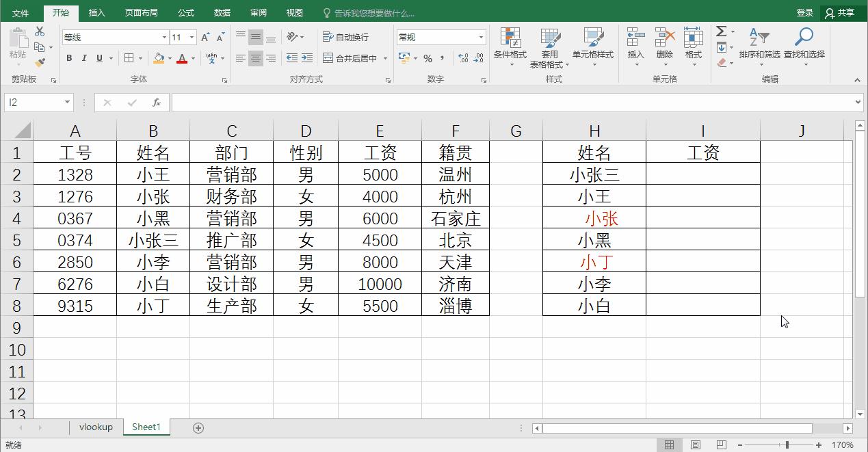Image resolution: width=868 pixels, height=452 pixels.
Task: Click the 共享 share button
Action: (x=843, y=12)
